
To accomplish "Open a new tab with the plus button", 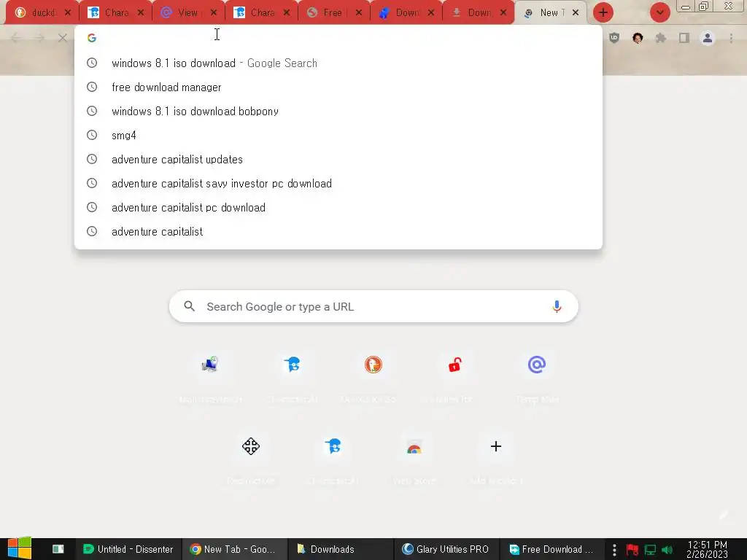I will pos(603,12).
